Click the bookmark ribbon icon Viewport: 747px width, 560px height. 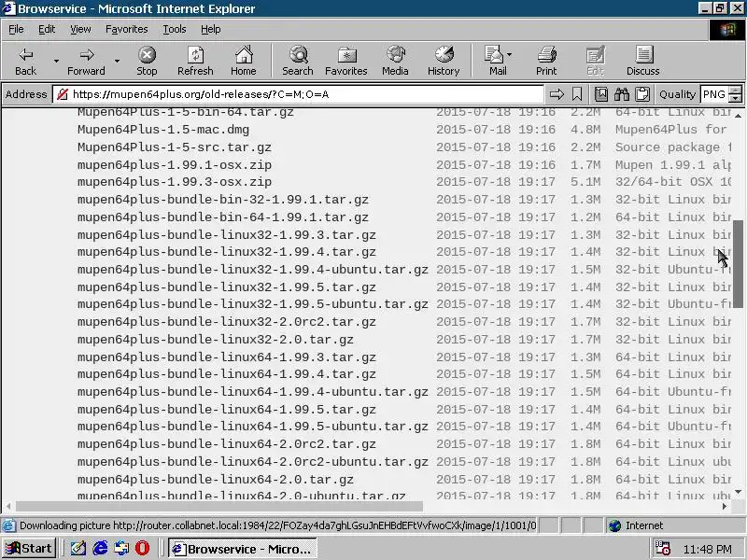click(577, 94)
